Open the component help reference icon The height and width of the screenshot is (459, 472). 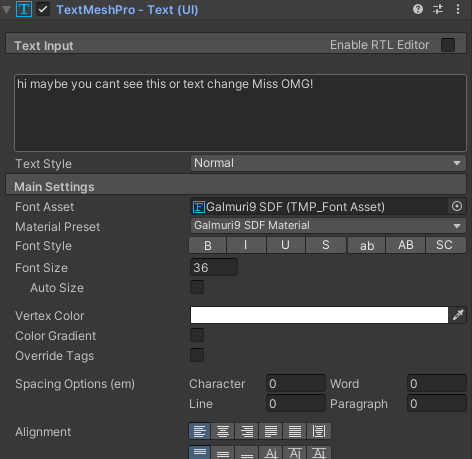pyautogui.click(x=418, y=9)
